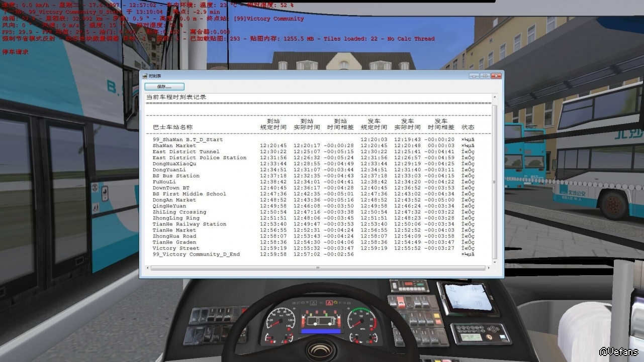The image size is (644, 362).
Task: Select the ShaWan Market station name
Action: click(x=174, y=146)
